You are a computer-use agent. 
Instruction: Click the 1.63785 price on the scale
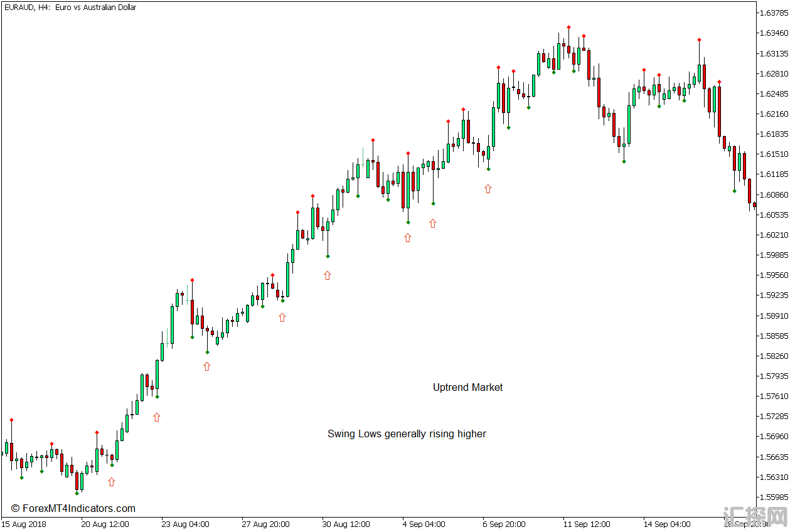(x=774, y=13)
